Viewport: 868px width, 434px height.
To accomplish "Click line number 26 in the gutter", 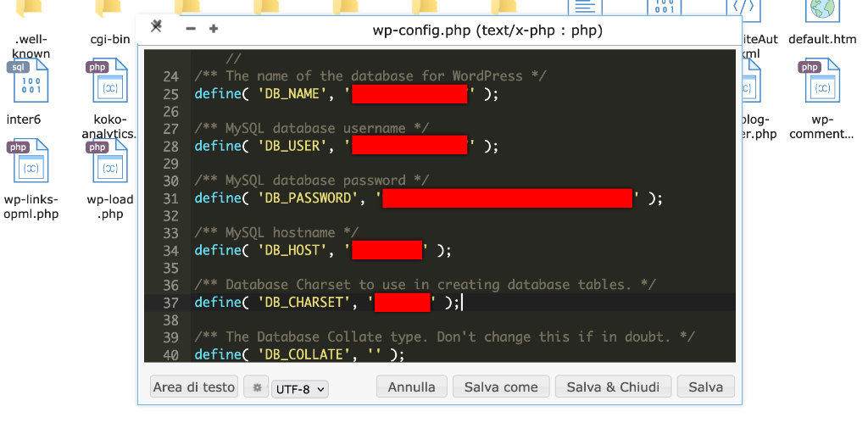I will click(171, 112).
